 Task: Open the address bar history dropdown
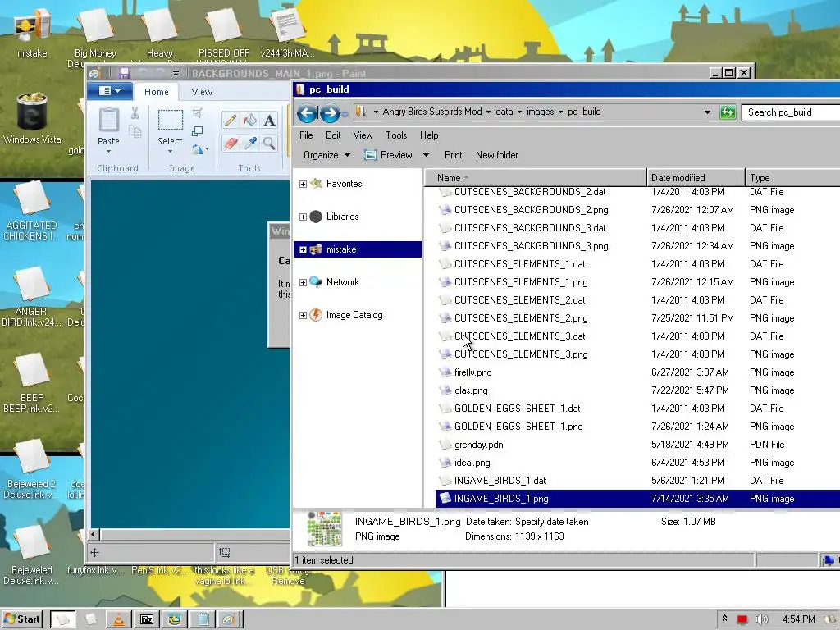coord(707,112)
